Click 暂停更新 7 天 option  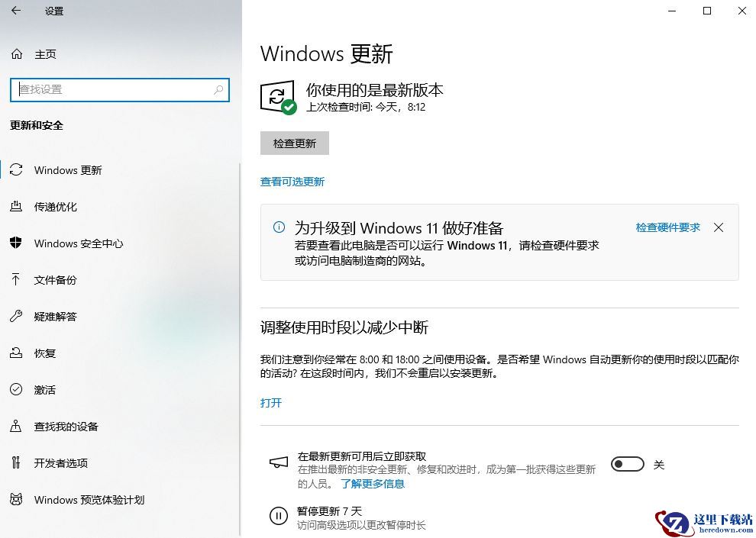tap(329, 511)
